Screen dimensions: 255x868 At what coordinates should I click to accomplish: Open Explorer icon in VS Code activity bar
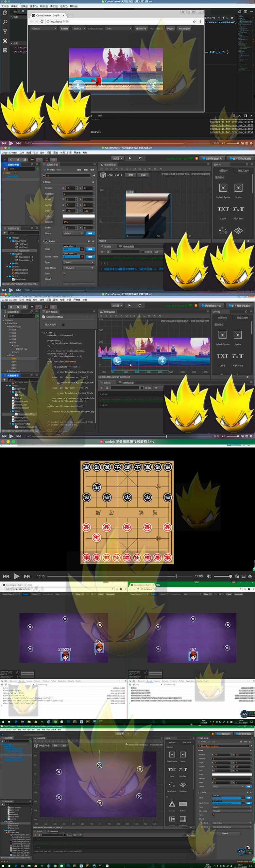pyautogui.click(x=5, y=13)
